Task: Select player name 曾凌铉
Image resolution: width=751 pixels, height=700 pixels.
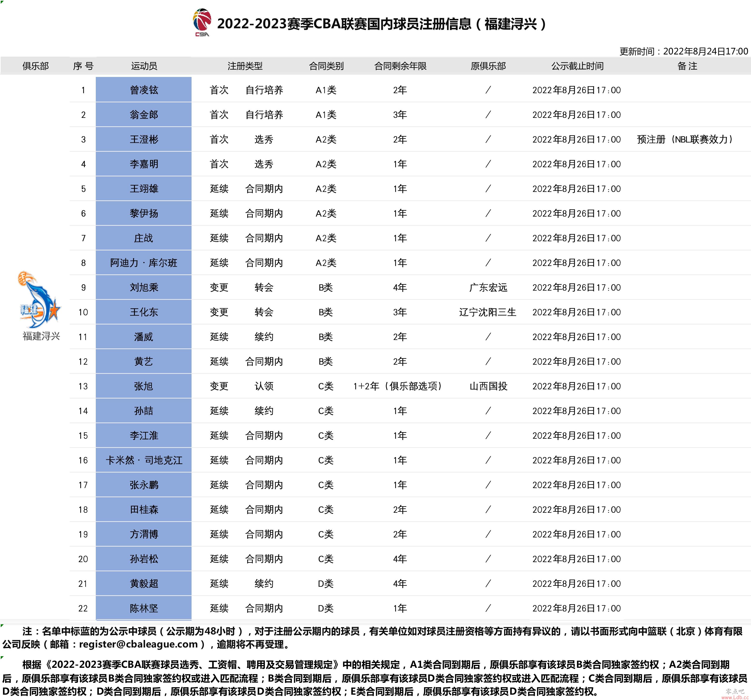Action: point(144,90)
